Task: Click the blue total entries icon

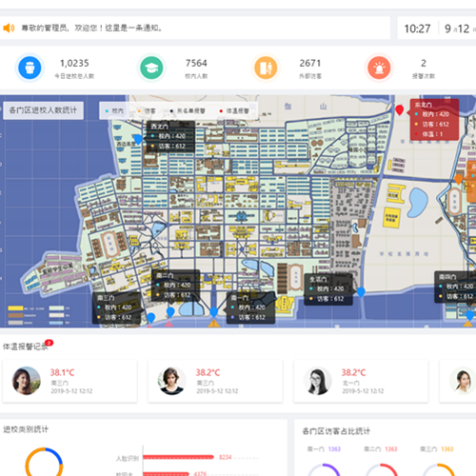Action: (30, 68)
